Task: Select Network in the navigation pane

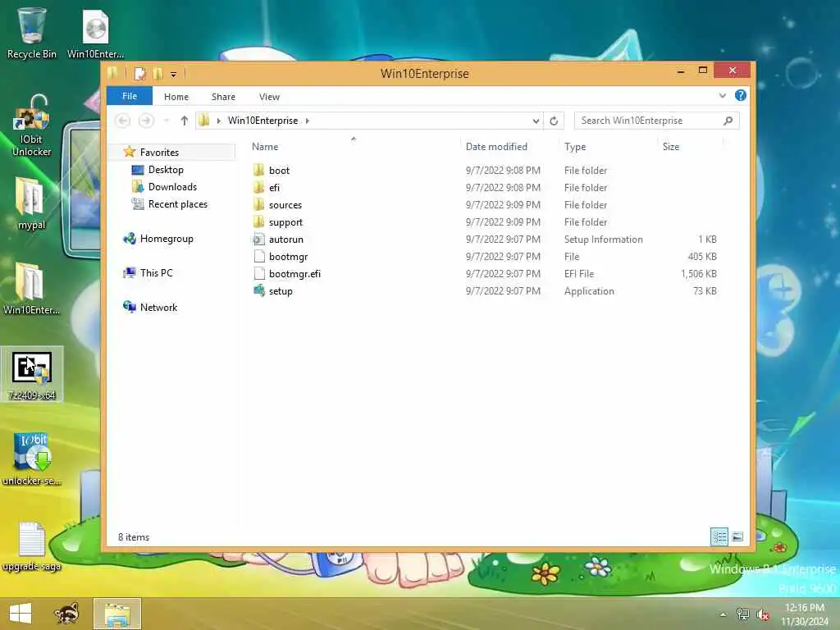Action: tap(158, 307)
